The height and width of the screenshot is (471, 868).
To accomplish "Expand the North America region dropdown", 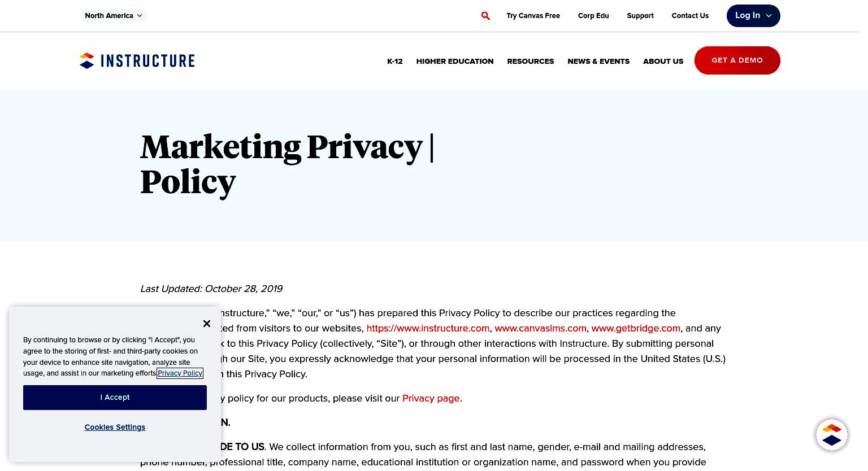I will pos(114,16).
